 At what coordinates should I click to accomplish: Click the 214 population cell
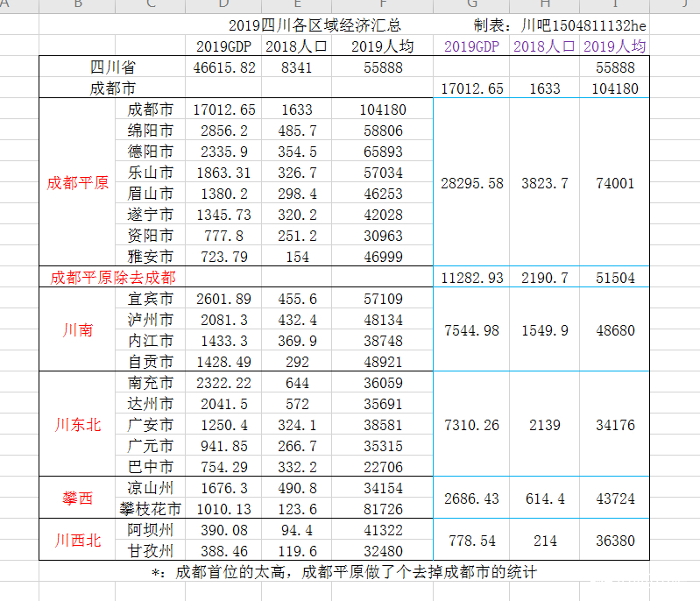pyautogui.click(x=545, y=541)
